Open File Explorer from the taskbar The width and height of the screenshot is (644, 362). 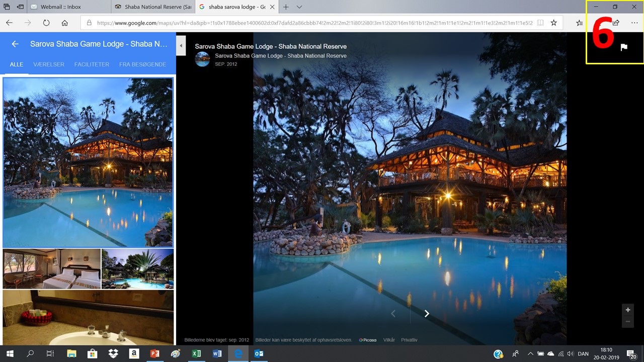[71, 354]
